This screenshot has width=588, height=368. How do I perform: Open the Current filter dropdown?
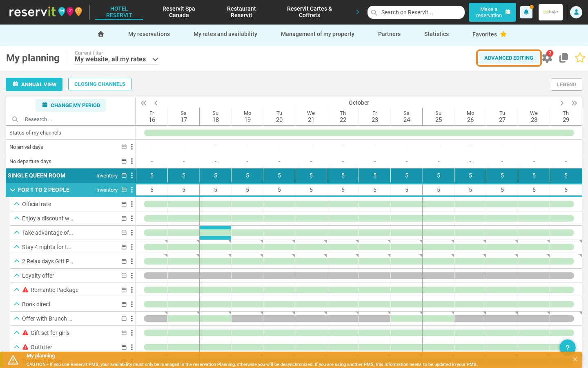pyautogui.click(x=116, y=59)
